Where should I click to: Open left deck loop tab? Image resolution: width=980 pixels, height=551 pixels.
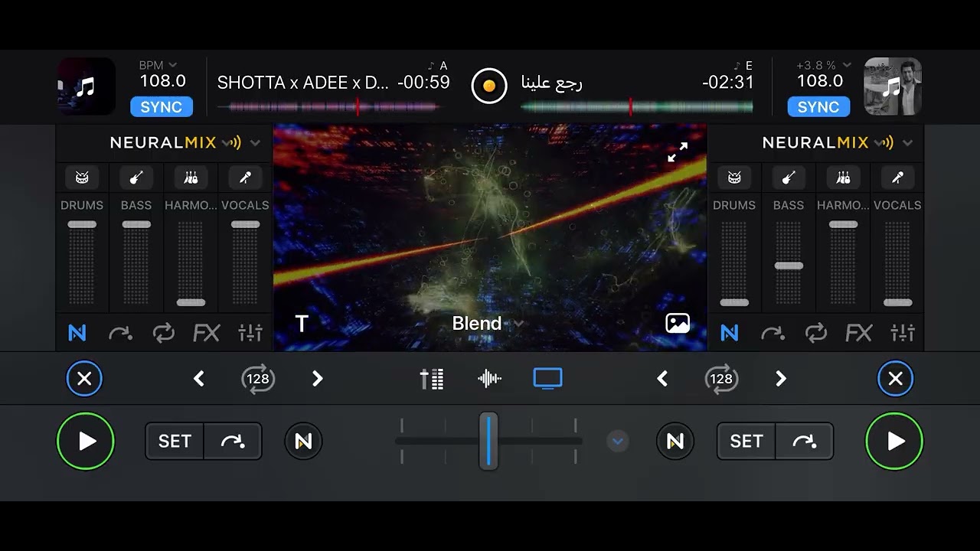163,333
